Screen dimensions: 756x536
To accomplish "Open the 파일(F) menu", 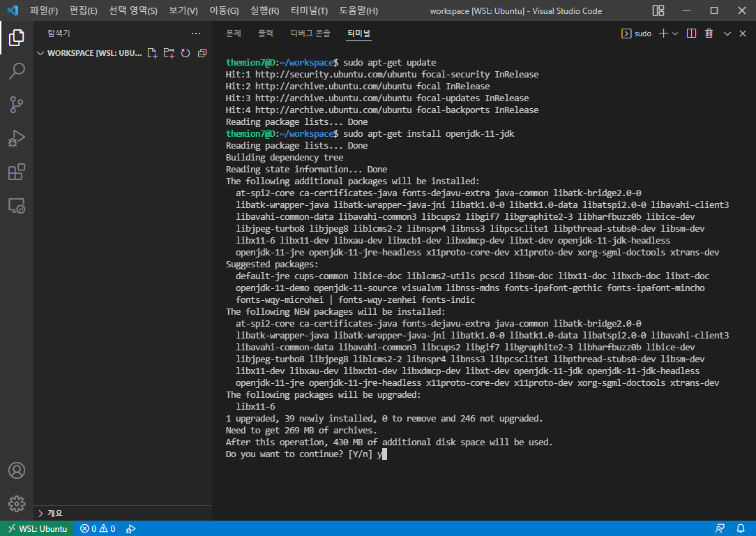I will 44,10.
